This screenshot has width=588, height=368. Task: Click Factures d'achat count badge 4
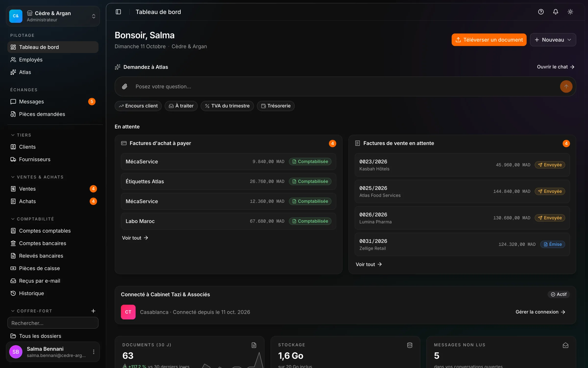point(332,144)
